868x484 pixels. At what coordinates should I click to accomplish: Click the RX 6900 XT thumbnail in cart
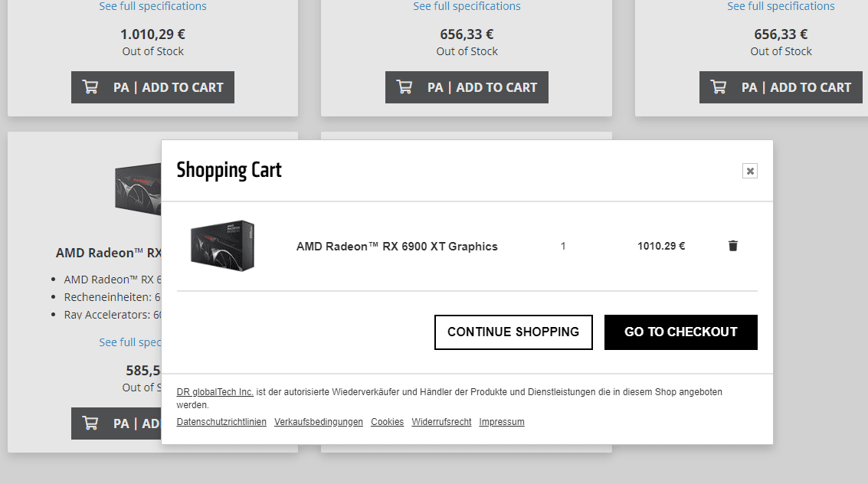click(222, 246)
